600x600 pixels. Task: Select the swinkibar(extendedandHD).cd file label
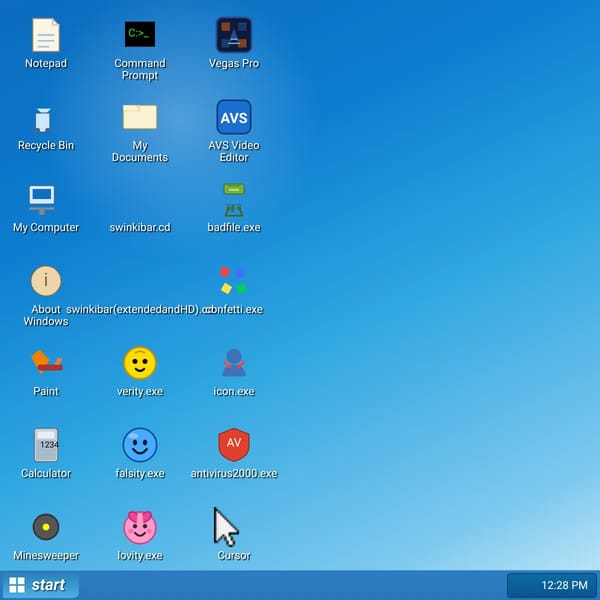point(138,309)
